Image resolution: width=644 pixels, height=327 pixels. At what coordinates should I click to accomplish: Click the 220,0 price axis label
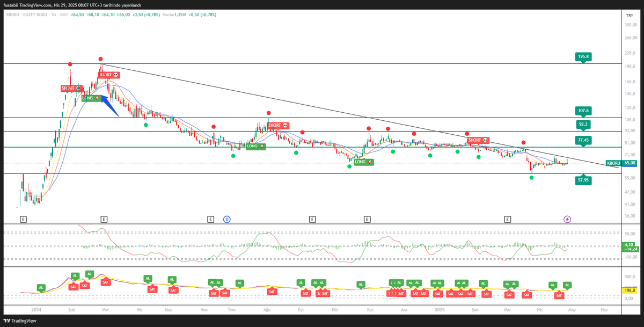click(x=631, y=53)
